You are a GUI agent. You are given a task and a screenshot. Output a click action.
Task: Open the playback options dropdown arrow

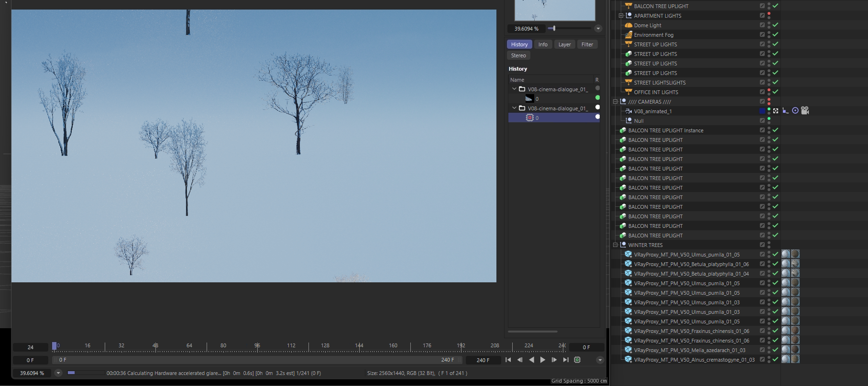(x=600, y=360)
